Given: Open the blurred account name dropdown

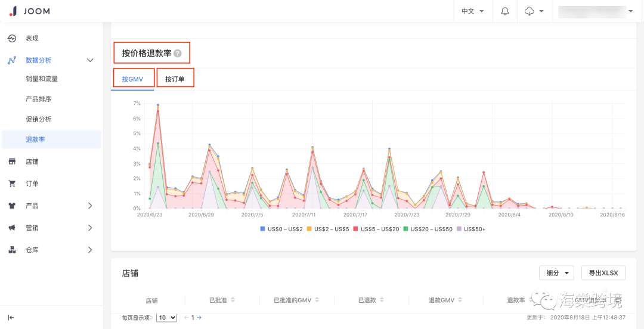Looking at the screenshot, I should [596, 11].
